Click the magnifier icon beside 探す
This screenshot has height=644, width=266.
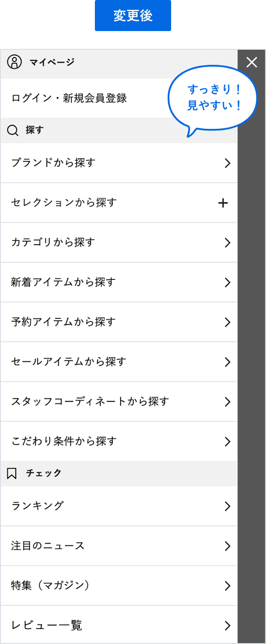[13, 131]
